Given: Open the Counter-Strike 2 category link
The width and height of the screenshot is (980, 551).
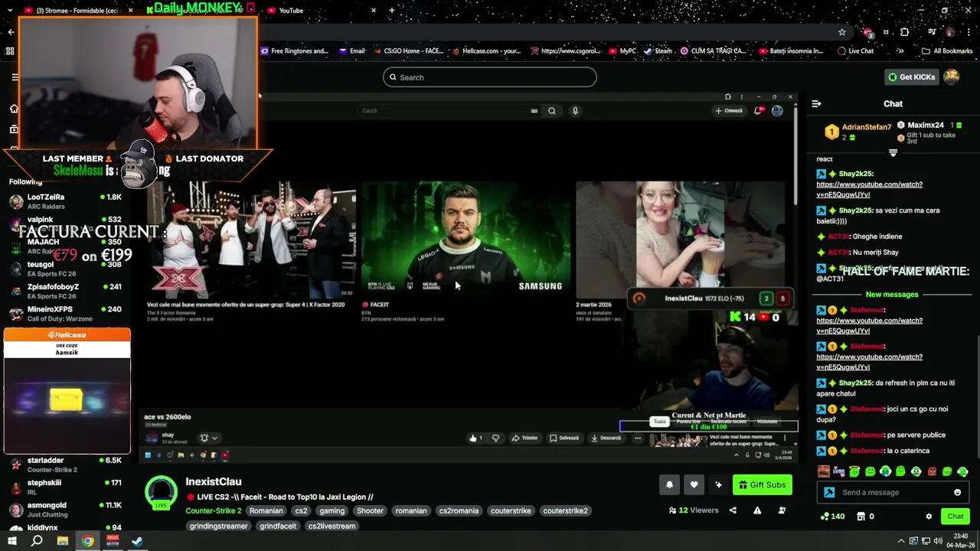Looking at the screenshot, I should pyautogui.click(x=213, y=510).
